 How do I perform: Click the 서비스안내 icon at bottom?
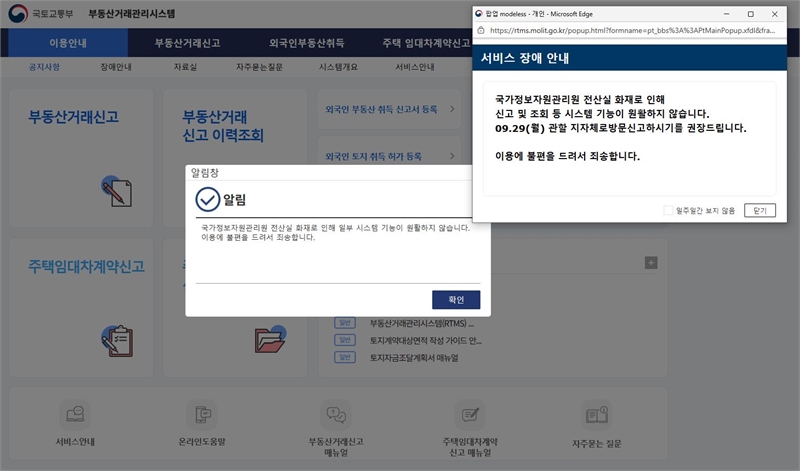pyautogui.click(x=74, y=413)
